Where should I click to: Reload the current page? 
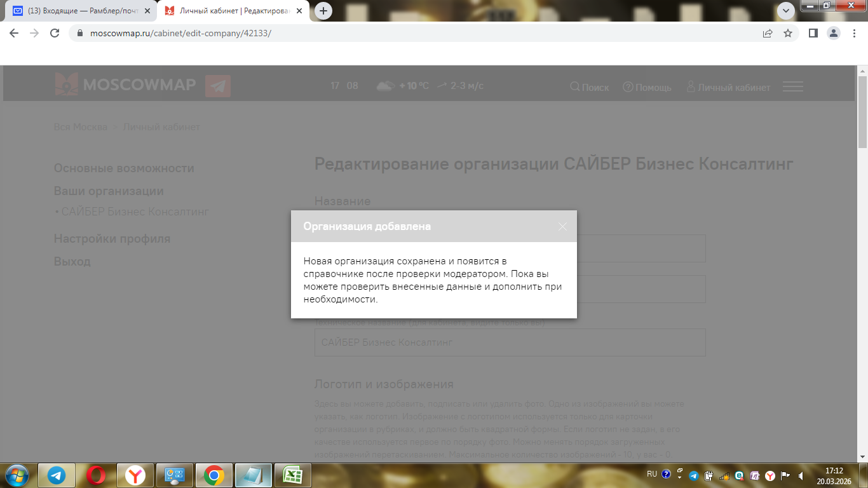[x=55, y=33]
